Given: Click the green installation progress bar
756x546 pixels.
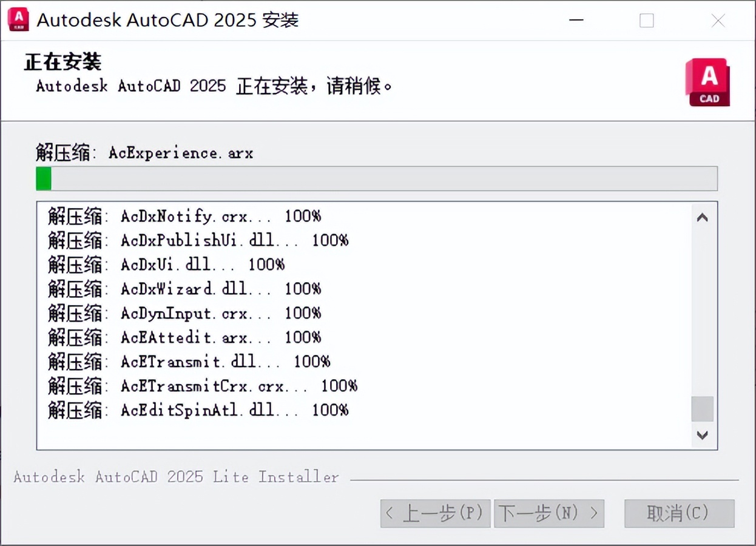Looking at the screenshot, I should coord(43,178).
